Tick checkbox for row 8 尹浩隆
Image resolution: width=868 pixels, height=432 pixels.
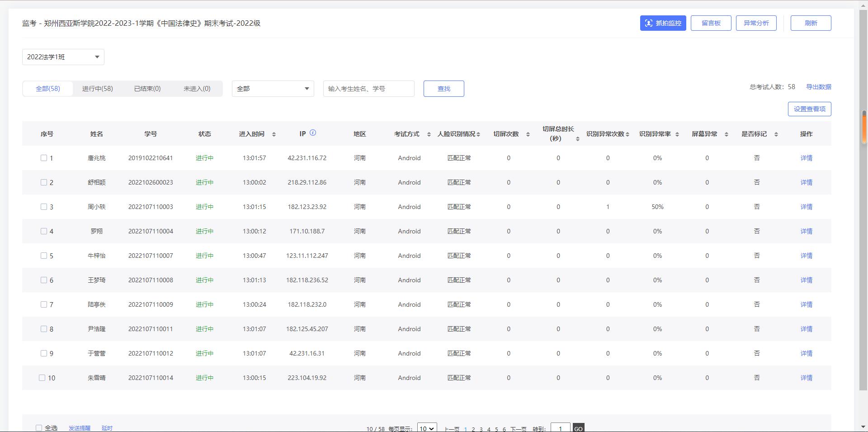44,329
